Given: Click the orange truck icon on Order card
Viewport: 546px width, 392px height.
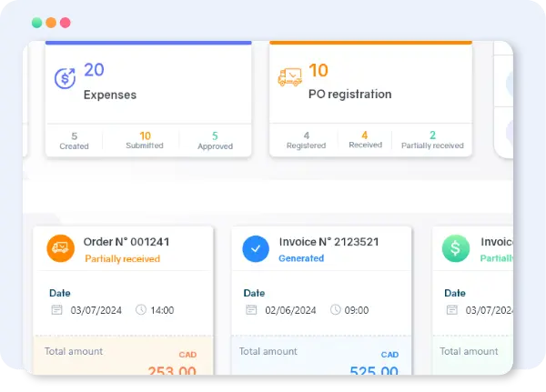Looking at the screenshot, I should pyautogui.click(x=60, y=248).
